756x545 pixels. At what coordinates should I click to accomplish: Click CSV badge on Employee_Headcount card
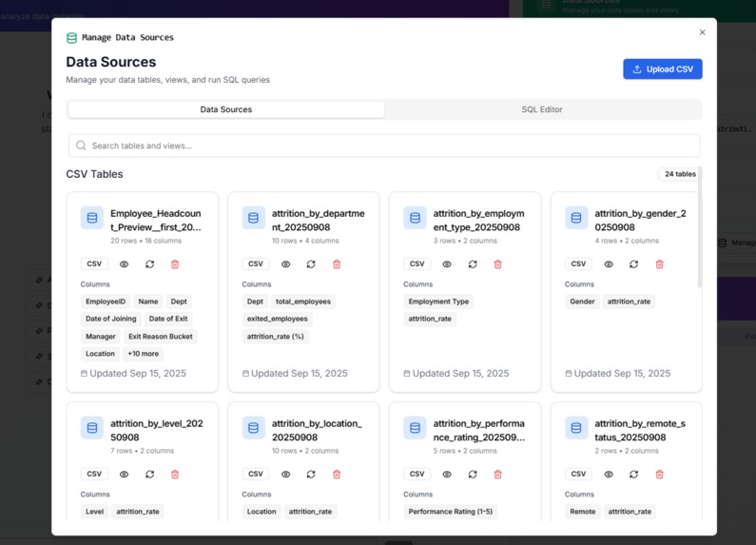(94, 263)
